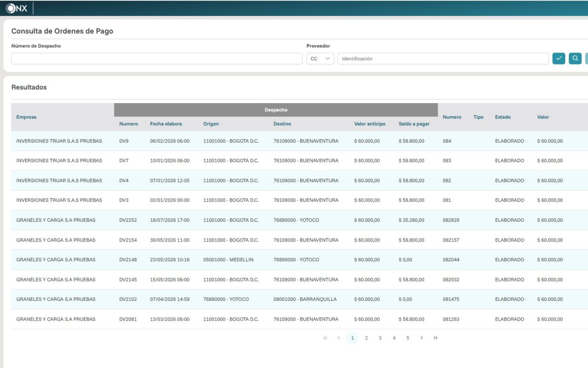Click order number 082044
588x368 pixels.
pyautogui.click(x=451, y=259)
